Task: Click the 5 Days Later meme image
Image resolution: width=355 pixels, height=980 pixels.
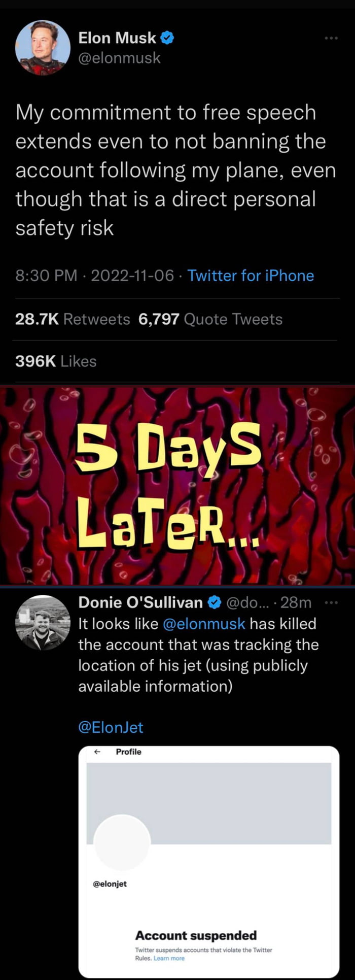Action: (177, 485)
